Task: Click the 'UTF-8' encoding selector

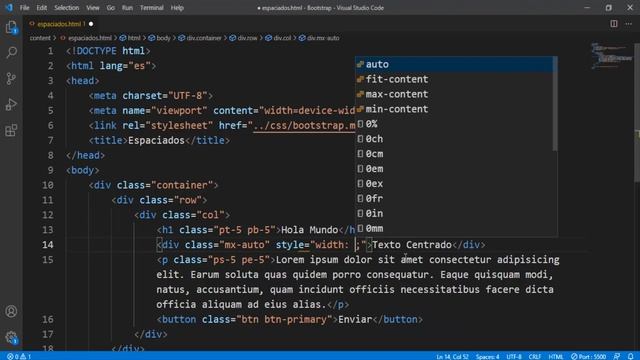Action: [514, 356]
